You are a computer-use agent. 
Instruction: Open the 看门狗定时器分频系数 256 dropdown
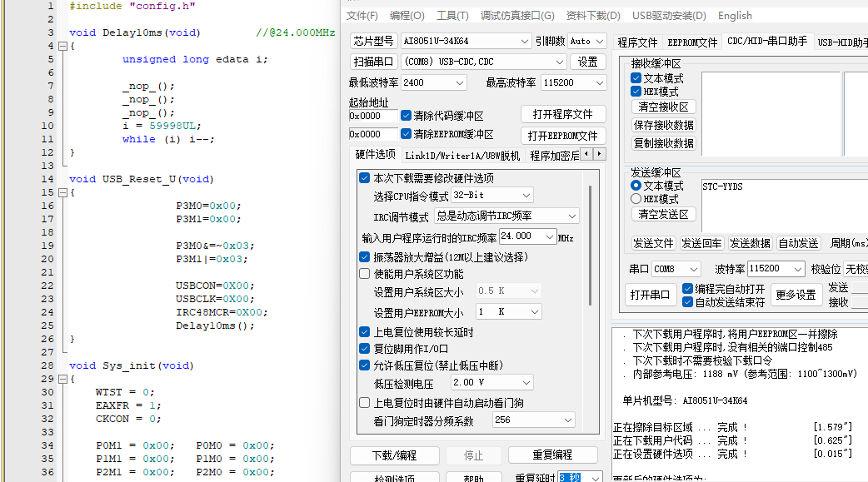point(534,420)
